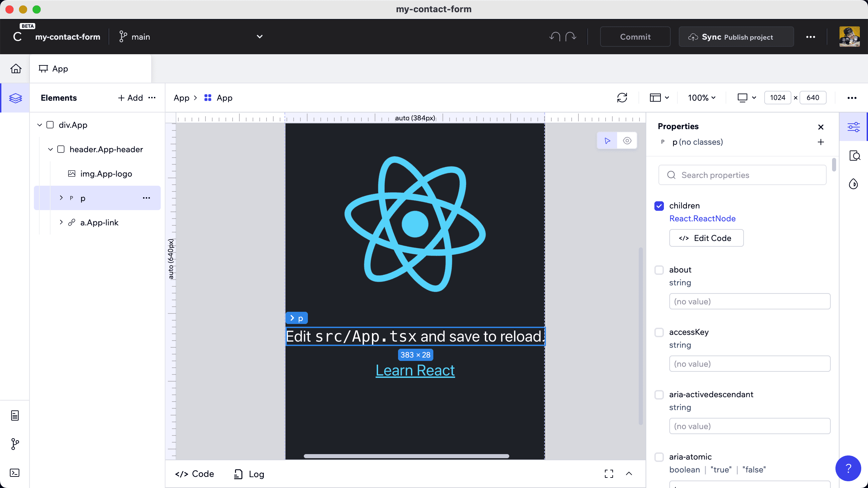Uncheck the children property checkbox
The image size is (868, 488).
(x=659, y=206)
